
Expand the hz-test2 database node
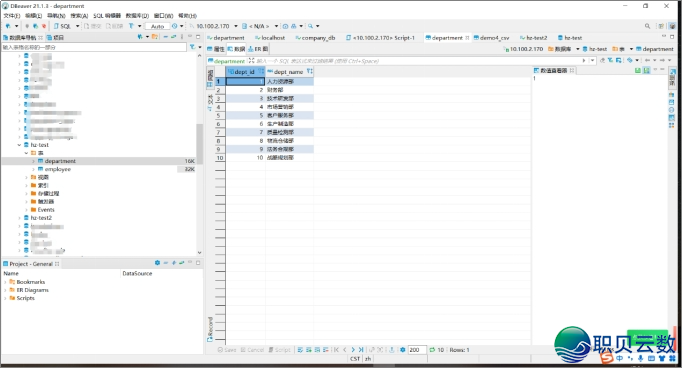pos(19,218)
